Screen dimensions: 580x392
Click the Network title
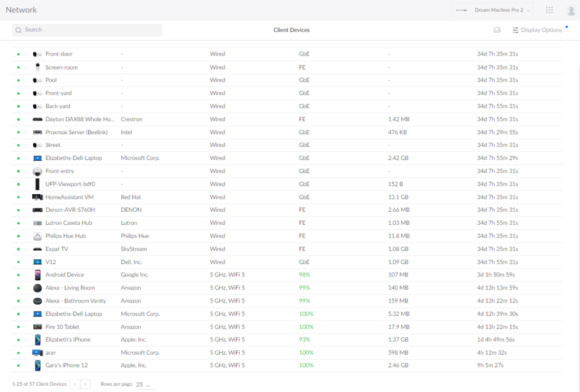pyautogui.click(x=21, y=10)
